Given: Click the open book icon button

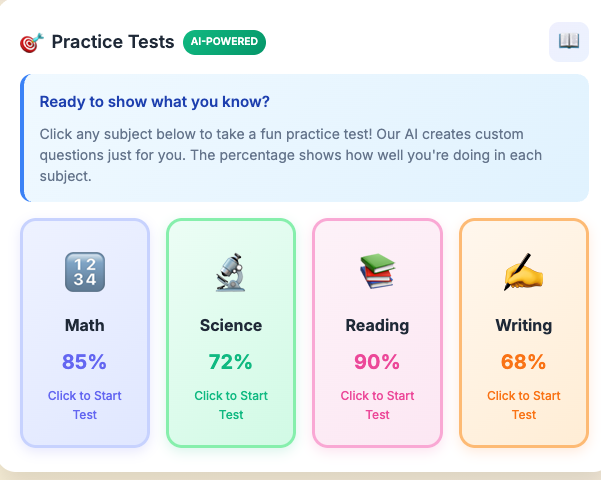Looking at the screenshot, I should coord(569,41).
